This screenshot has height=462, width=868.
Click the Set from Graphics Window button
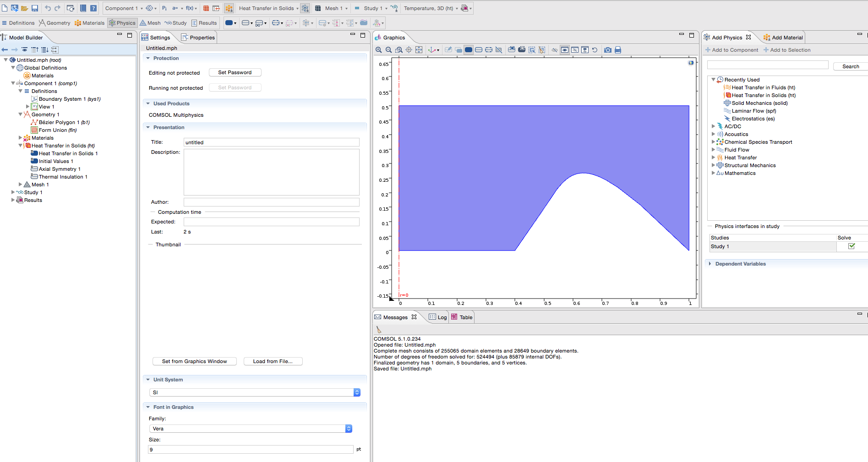pos(194,361)
